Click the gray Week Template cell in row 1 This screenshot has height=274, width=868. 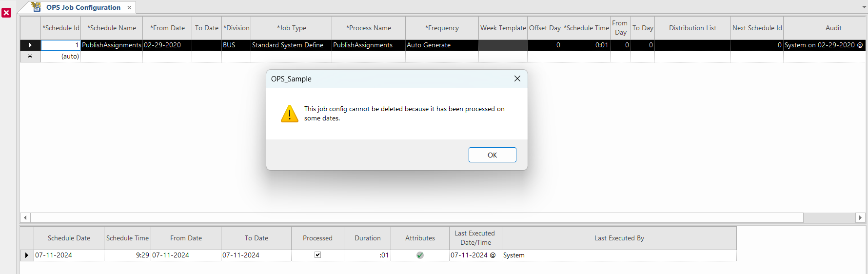point(503,45)
